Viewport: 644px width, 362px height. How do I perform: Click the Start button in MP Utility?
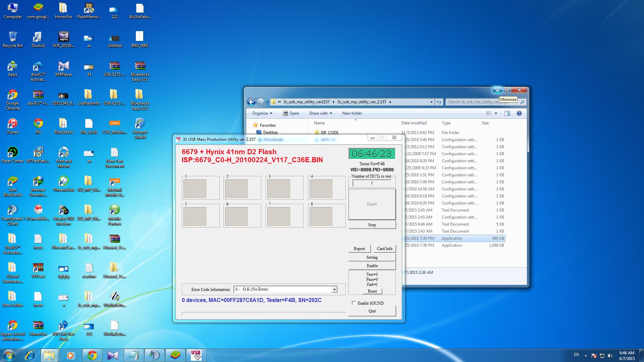tap(372, 204)
